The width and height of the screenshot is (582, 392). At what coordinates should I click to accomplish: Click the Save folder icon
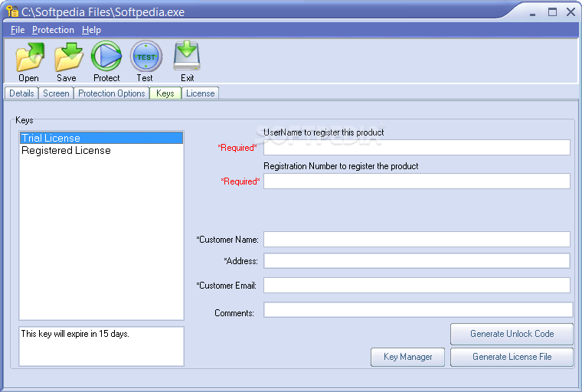(x=68, y=57)
